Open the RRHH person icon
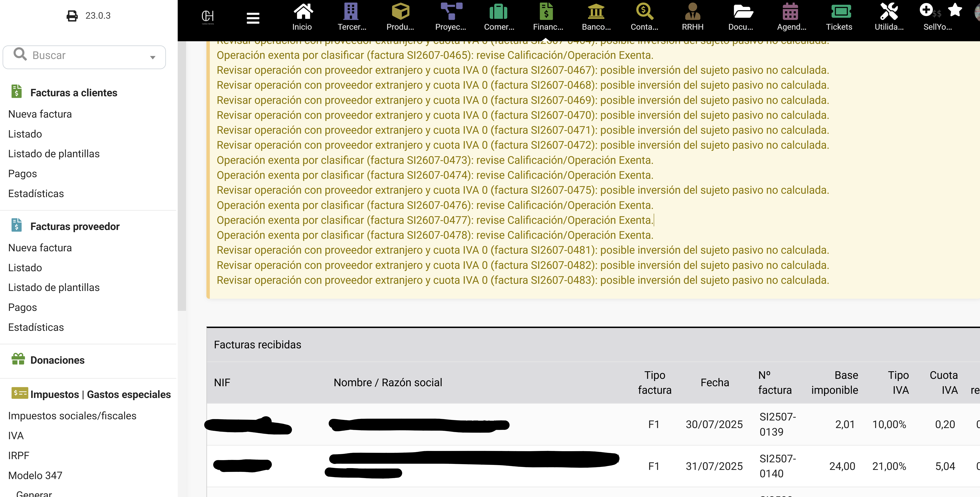 pos(693,11)
